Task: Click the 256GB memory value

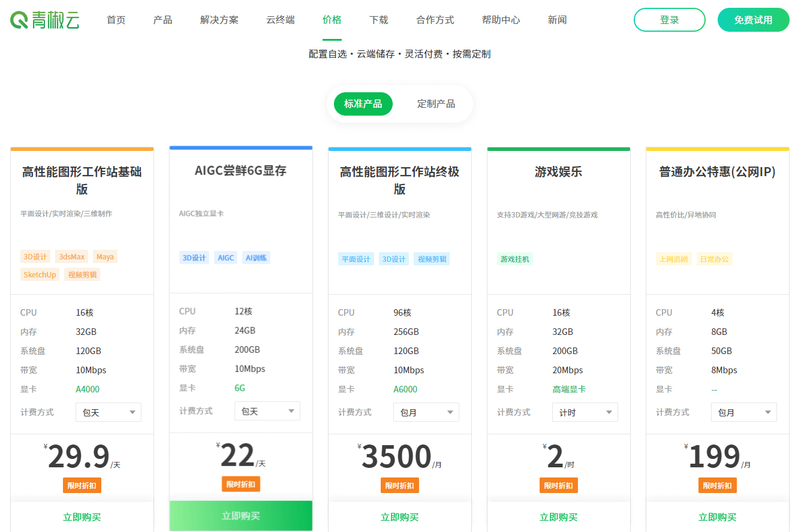Action: [x=406, y=331]
